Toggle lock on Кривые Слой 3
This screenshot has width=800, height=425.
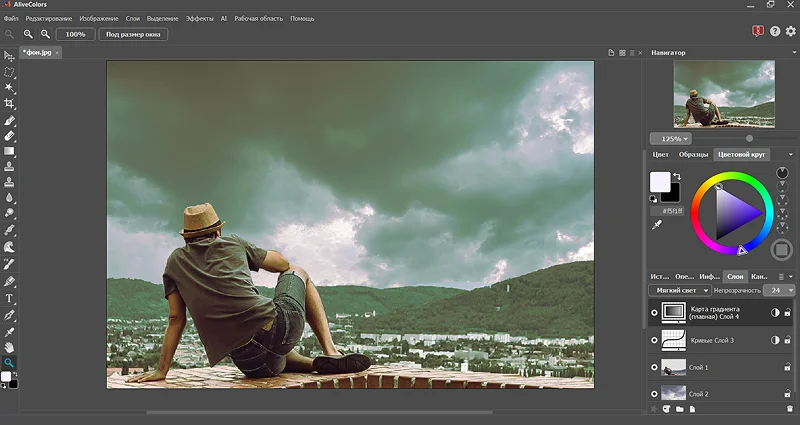click(788, 340)
